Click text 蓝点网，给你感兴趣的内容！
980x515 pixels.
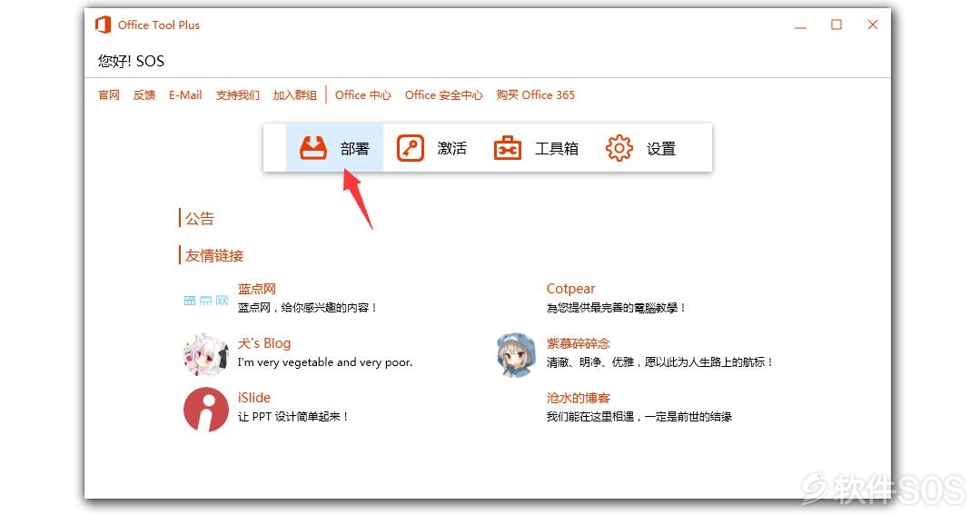[308, 308]
